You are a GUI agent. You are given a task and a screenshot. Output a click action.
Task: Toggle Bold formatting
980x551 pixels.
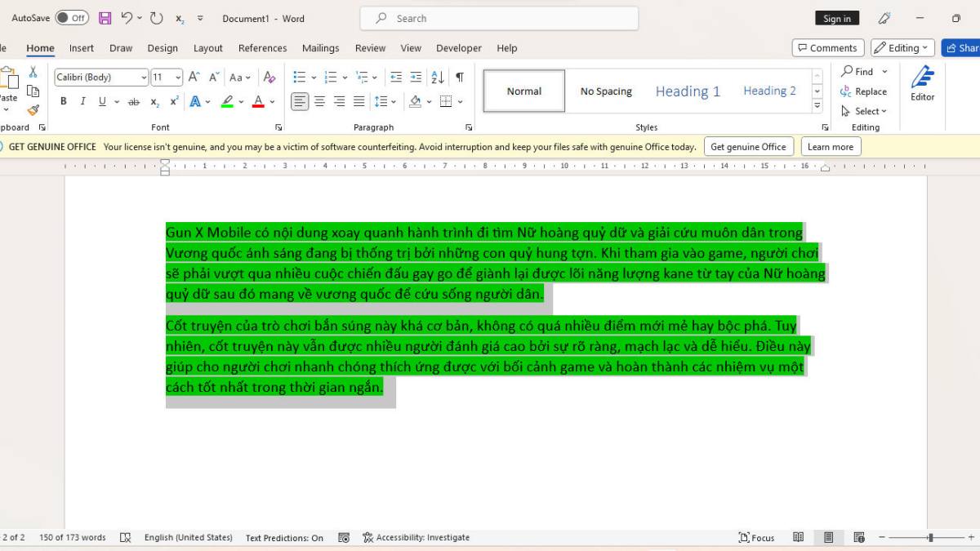pos(64,102)
